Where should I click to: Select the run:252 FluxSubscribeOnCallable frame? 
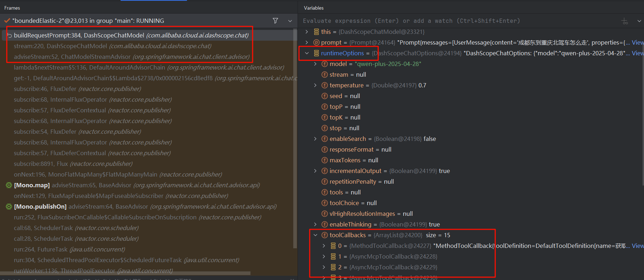(x=137, y=217)
